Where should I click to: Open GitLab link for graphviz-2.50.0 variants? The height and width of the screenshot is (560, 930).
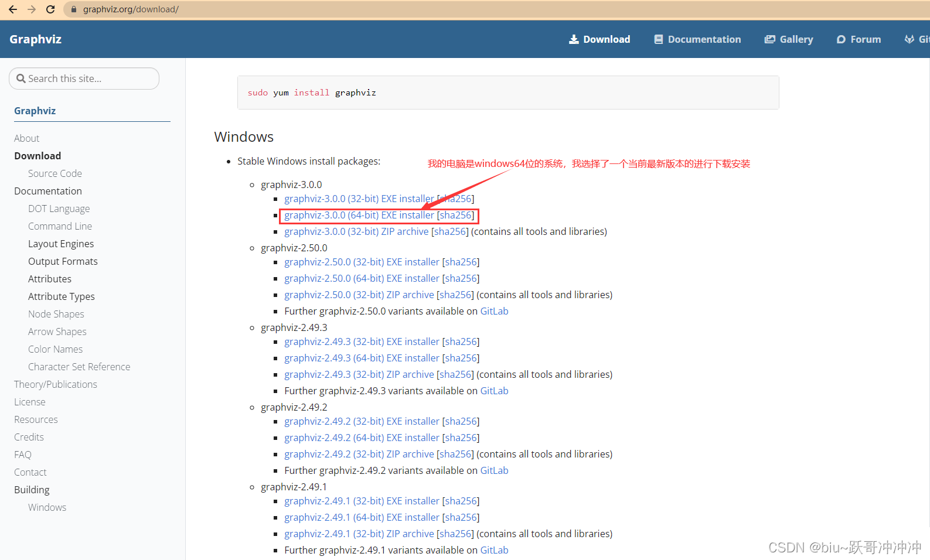[x=494, y=311]
